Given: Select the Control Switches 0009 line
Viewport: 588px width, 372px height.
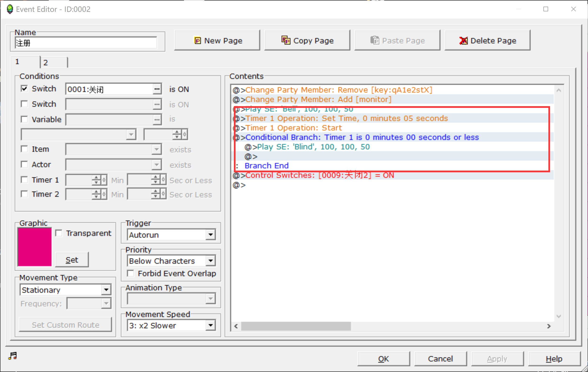Looking at the screenshot, I should [393, 175].
